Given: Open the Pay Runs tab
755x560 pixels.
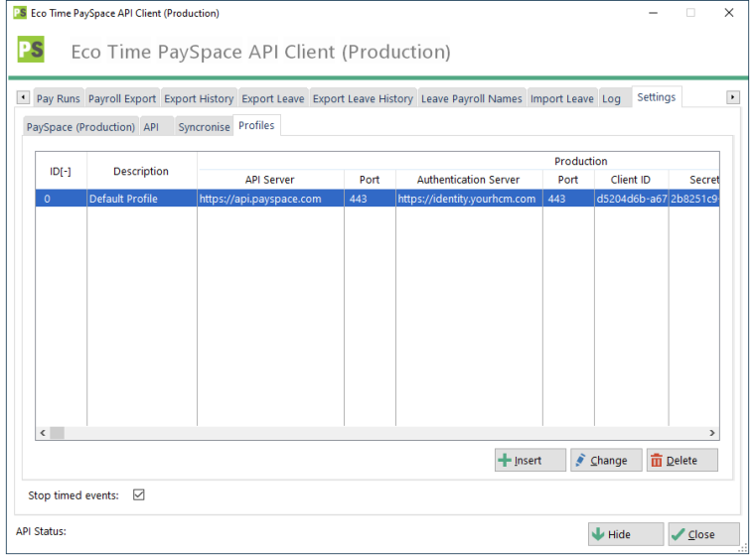Looking at the screenshot, I should (x=58, y=98).
